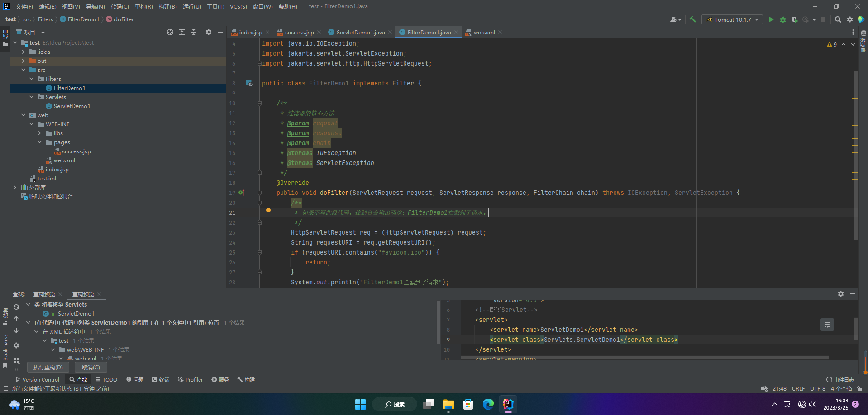The width and height of the screenshot is (868, 415).
Task: Run the Tomcat configuration with the green play icon
Action: point(771,19)
